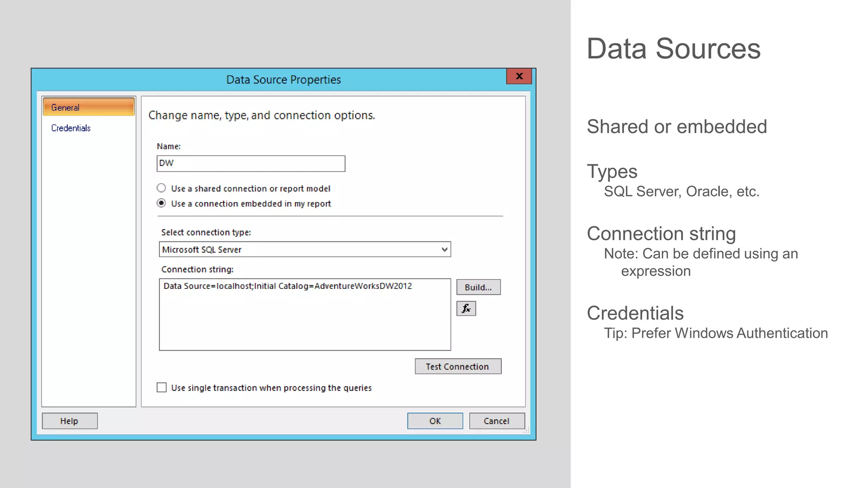This screenshot has height=488, width=868.
Task: Close the Data Source Properties dialog
Action: pos(519,76)
